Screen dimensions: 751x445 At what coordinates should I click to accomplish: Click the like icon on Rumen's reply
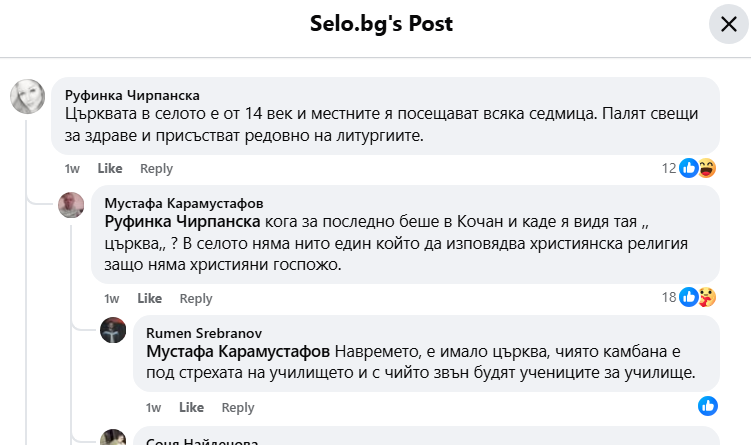click(707, 406)
